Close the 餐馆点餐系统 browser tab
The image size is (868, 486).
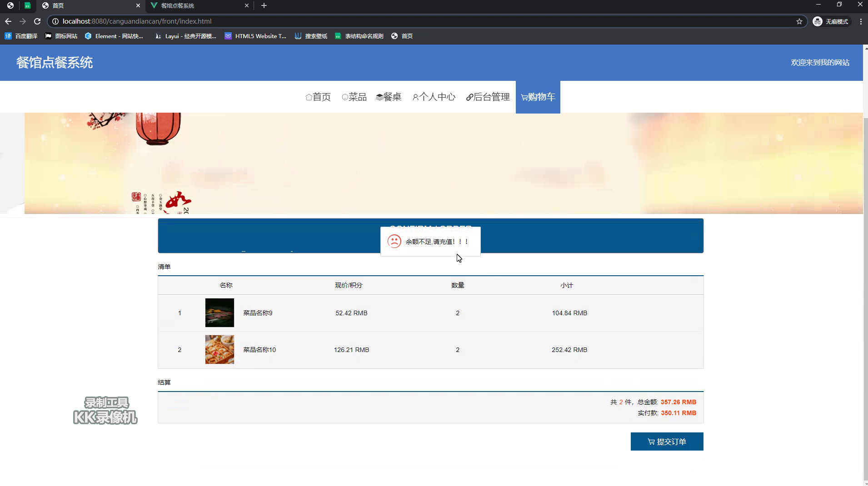[x=247, y=5]
